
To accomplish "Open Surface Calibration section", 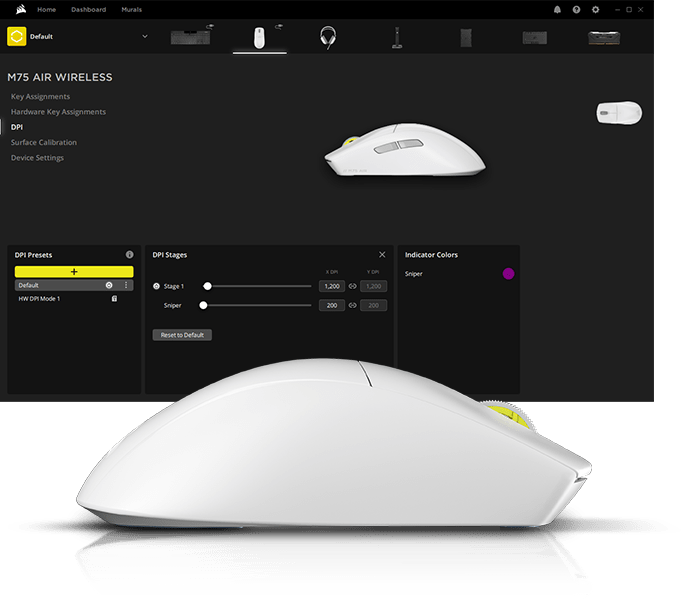I will pyautogui.click(x=44, y=142).
